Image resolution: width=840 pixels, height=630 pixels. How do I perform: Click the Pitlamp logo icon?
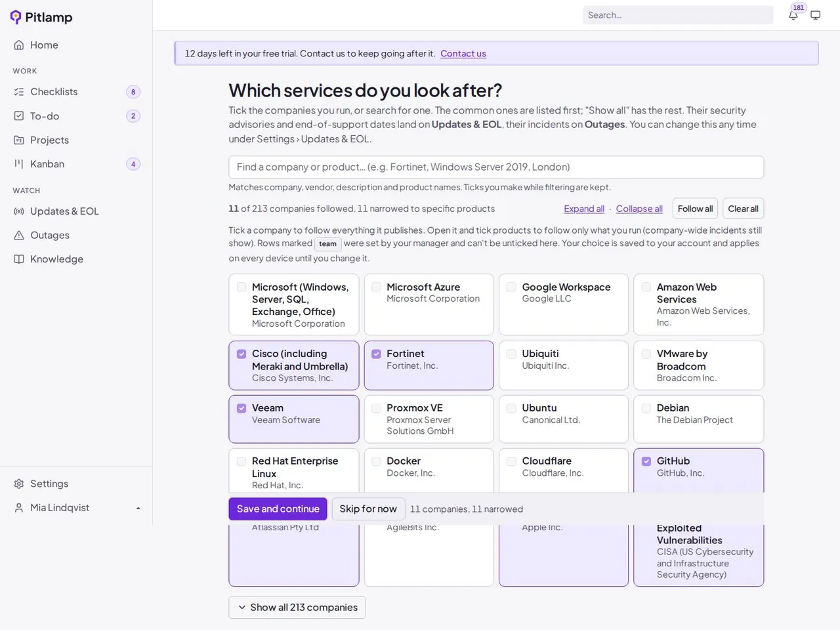pos(16,17)
